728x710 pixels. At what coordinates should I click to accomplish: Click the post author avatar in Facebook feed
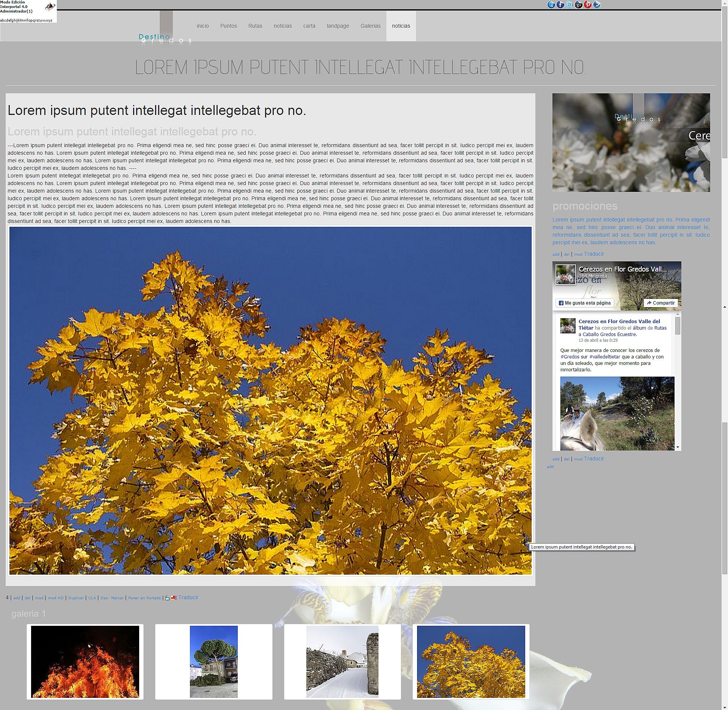coord(568,326)
